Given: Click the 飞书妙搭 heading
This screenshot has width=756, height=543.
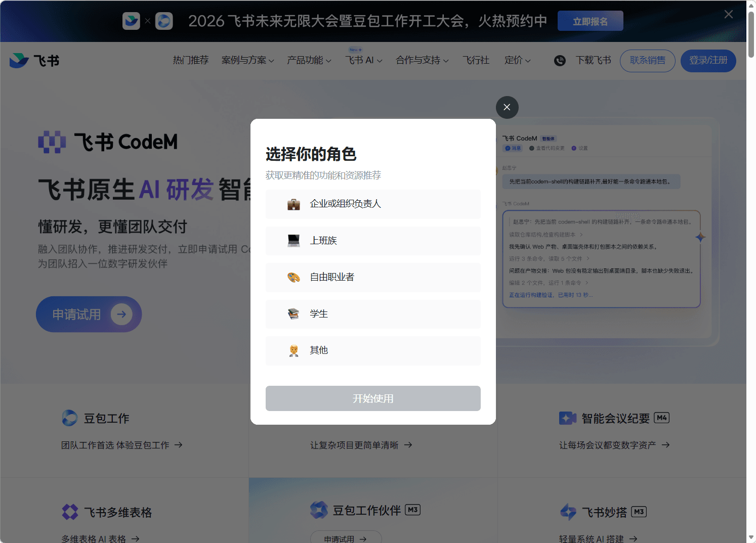Looking at the screenshot, I should [604, 512].
